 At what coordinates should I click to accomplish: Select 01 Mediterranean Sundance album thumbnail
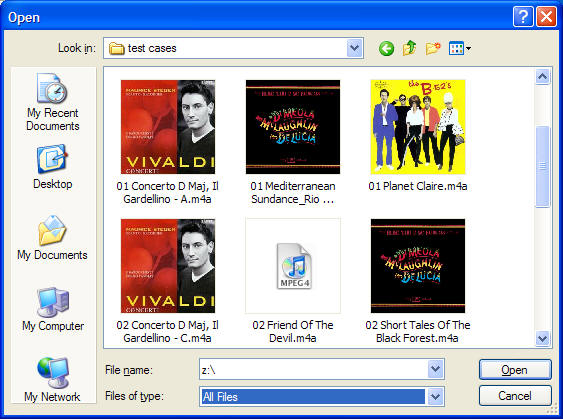tap(293, 127)
